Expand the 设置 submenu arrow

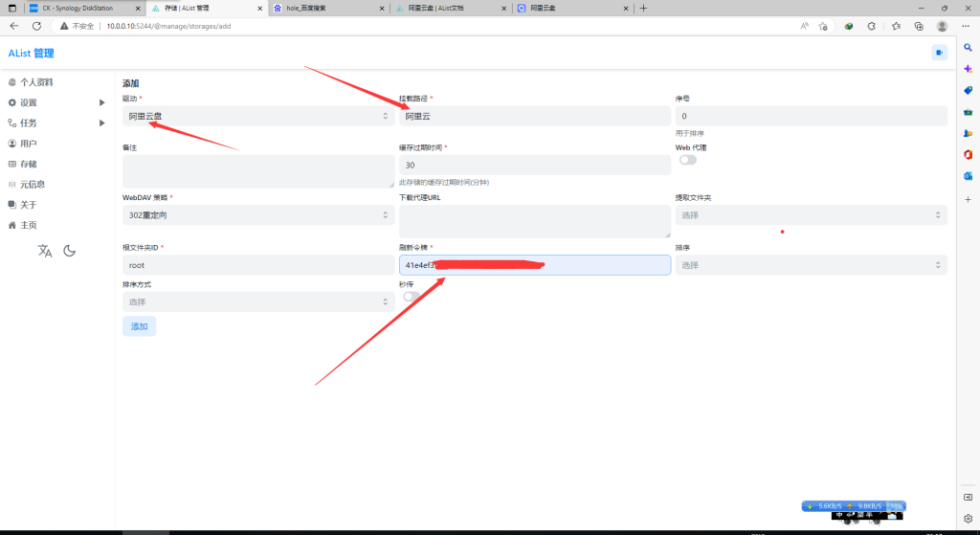pos(101,102)
